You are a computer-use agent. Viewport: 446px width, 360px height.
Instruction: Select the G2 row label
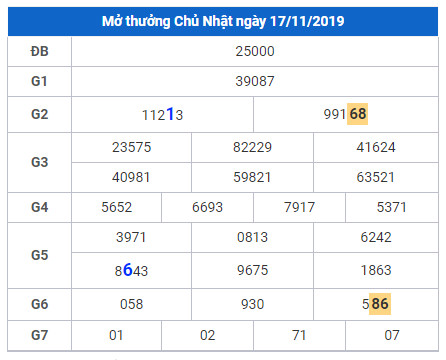40,114
